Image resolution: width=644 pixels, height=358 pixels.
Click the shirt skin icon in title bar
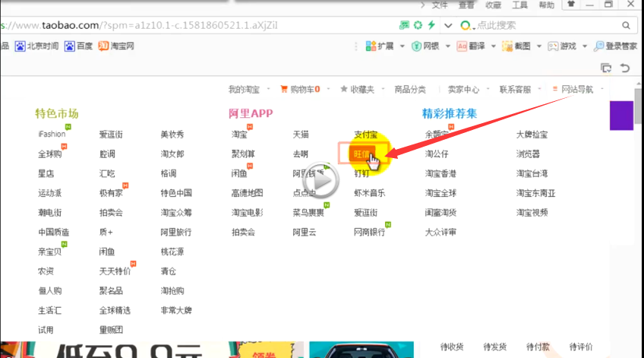pos(571,4)
